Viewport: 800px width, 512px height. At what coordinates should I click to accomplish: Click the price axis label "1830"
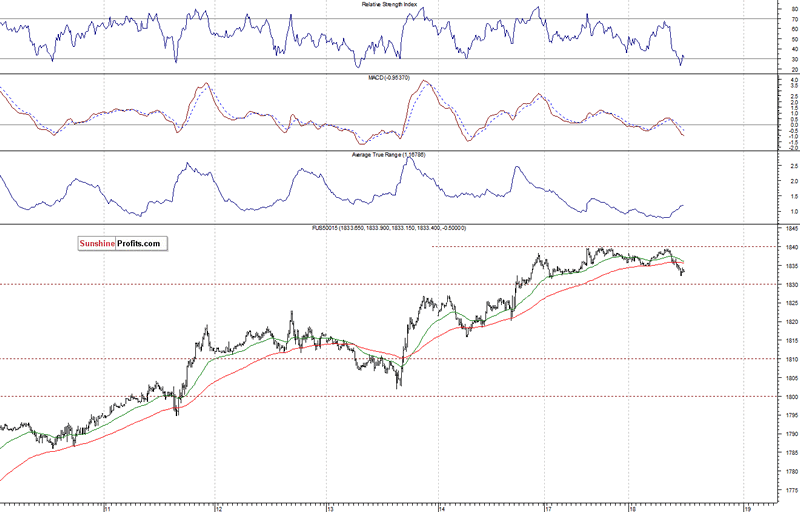click(x=792, y=285)
